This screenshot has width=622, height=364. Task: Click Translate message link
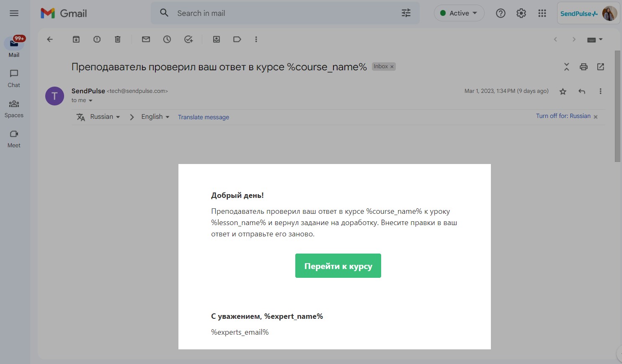[204, 117]
